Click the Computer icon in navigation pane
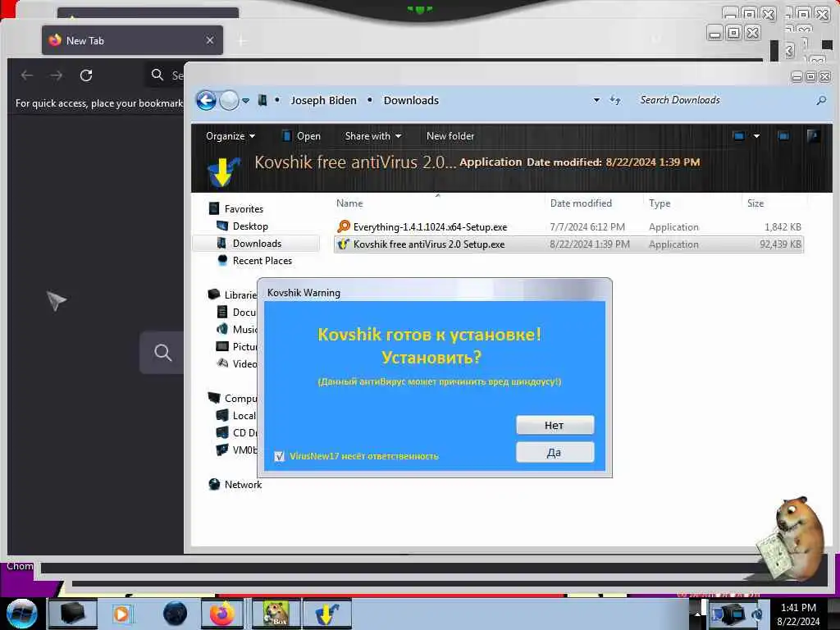840x630 pixels. pos(214,398)
